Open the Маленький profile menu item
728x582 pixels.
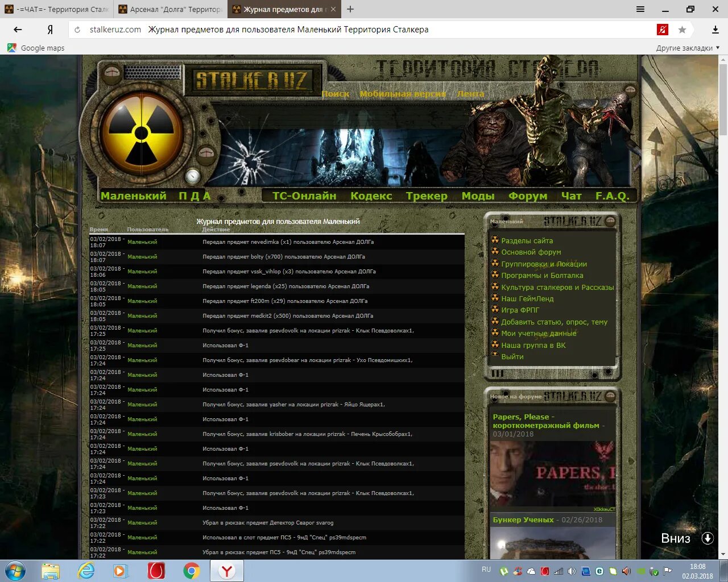[x=134, y=196]
